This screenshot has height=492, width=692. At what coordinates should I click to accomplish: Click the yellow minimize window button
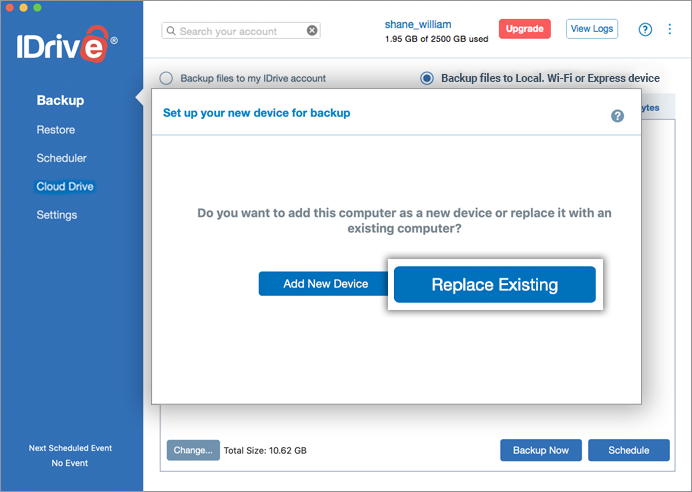coord(23,7)
